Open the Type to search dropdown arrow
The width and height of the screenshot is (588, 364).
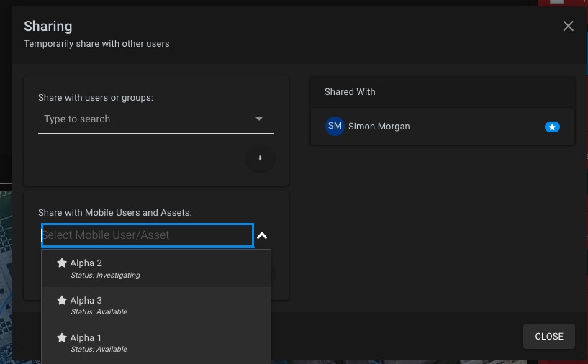pyautogui.click(x=259, y=119)
